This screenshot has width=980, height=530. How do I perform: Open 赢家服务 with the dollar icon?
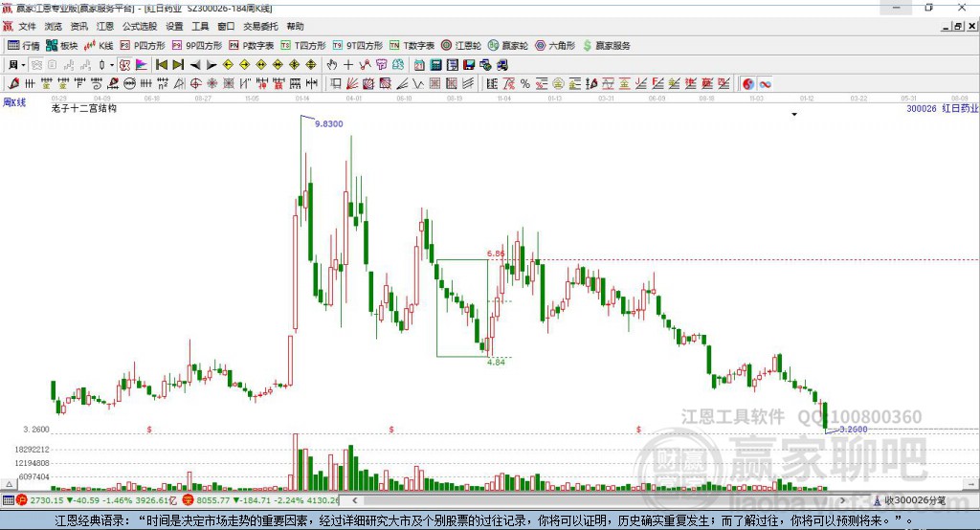point(606,46)
